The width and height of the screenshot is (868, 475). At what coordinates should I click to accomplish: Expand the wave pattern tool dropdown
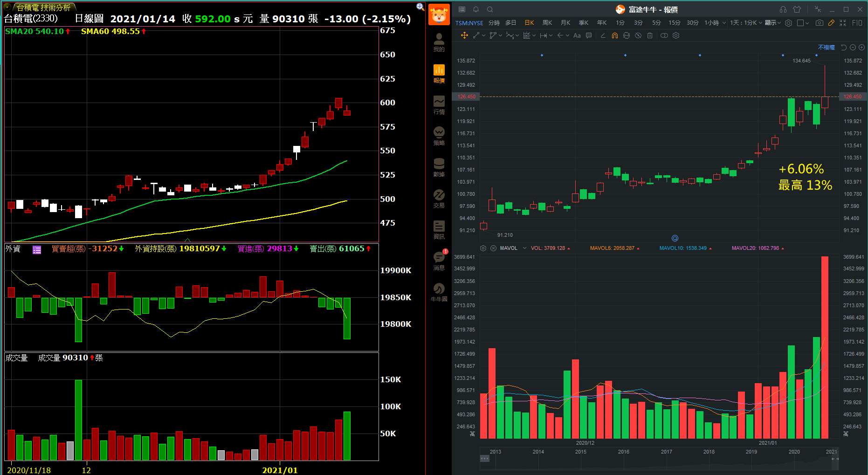click(x=517, y=35)
